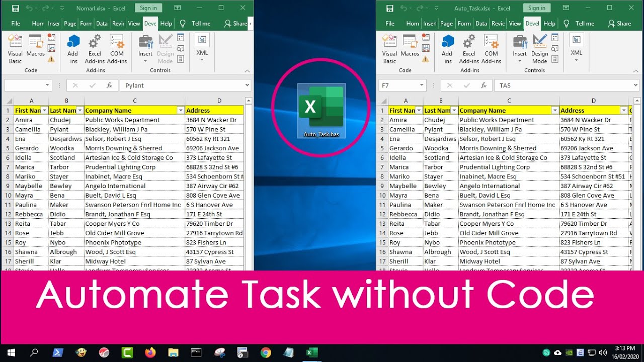Expand Insert controls dropdown in Nomarl.xlsx
The height and width of the screenshot is (362, 644).
click(x=145, y=61)
